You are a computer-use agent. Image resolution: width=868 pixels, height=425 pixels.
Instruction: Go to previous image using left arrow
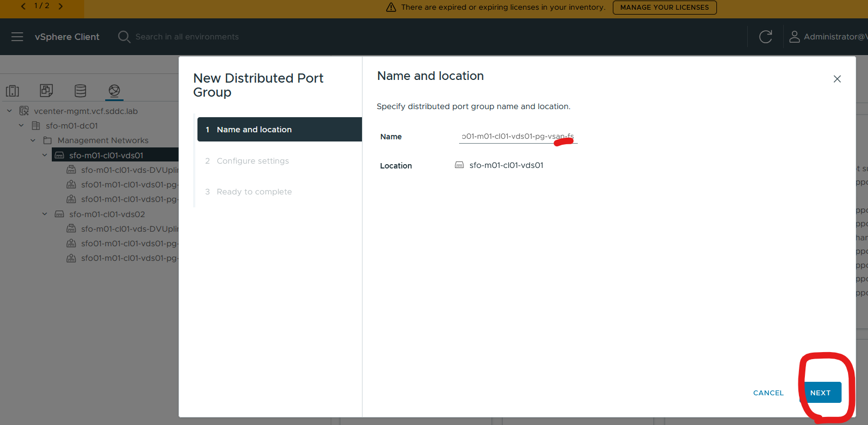click(x=23, y=6)
